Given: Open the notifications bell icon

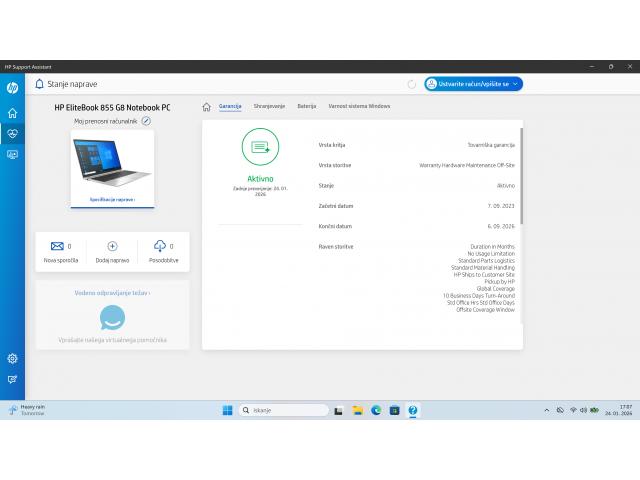Looking at the screenshot, I should click(40, 84).
